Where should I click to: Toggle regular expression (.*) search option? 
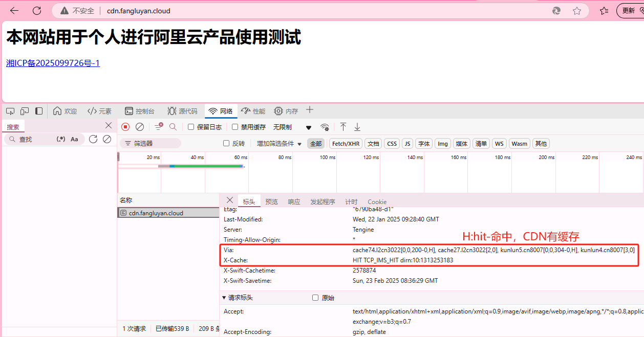[61, 139]
